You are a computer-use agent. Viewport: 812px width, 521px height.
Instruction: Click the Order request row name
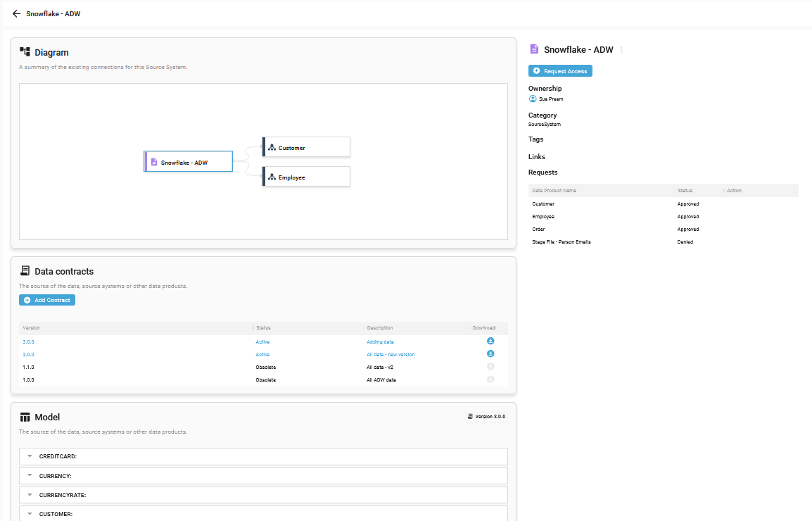538,229
